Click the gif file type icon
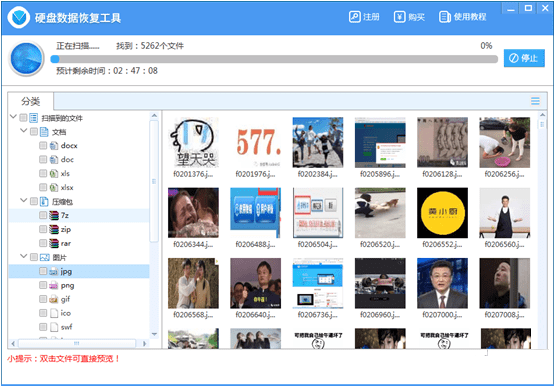556x386 pixels. (x=54, y=299)
